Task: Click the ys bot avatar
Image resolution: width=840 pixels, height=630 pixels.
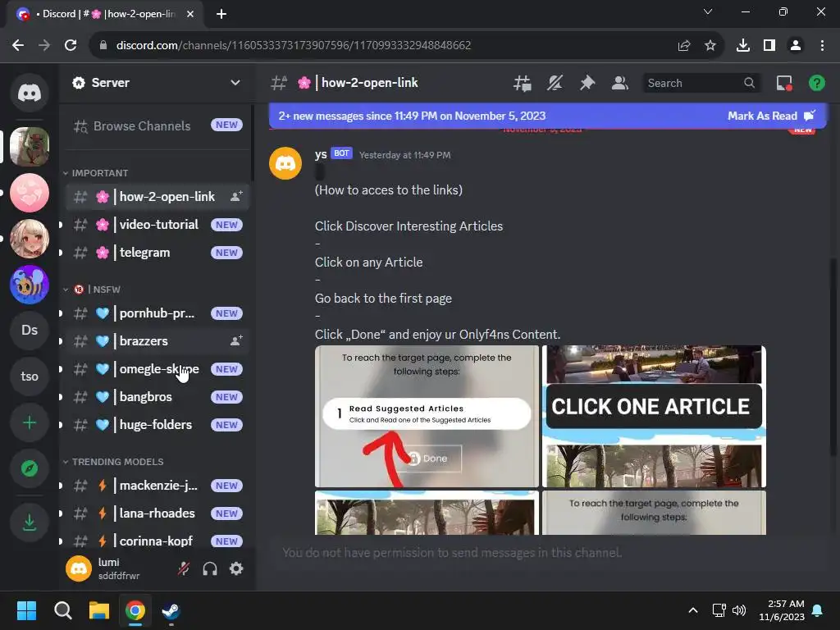Action: click(x=285, y=163)
